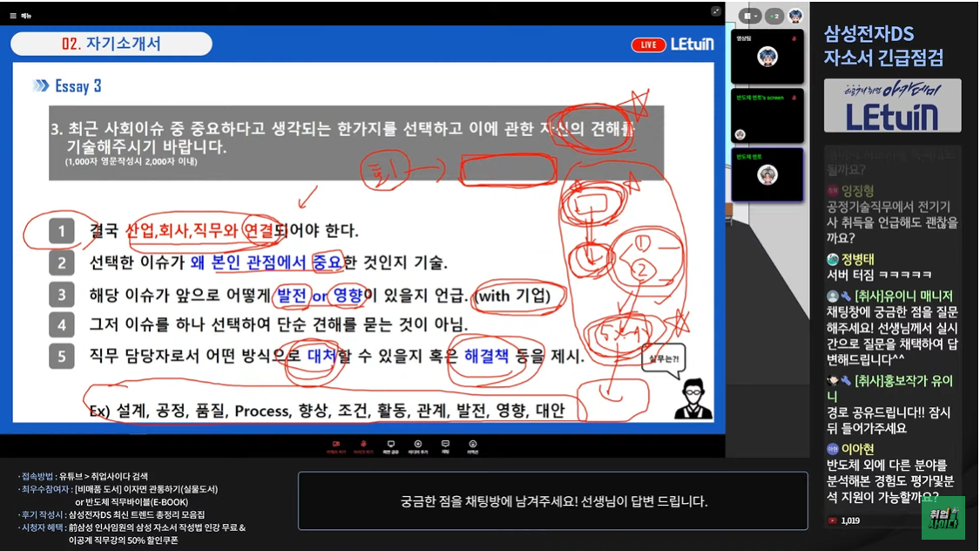The height and width of the screenshot is (551, 980).
Task: Unmute the microphone in the toolbar
Action: [363, 445]
